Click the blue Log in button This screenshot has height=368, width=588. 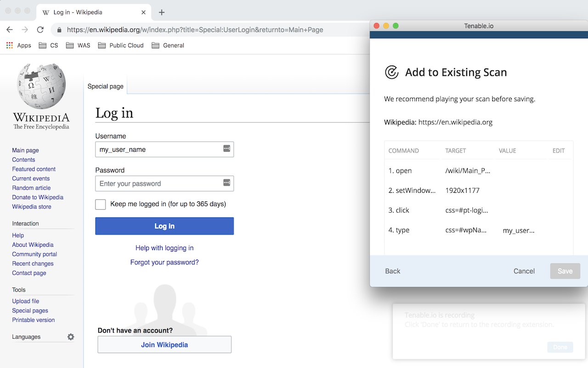[164, 226]
